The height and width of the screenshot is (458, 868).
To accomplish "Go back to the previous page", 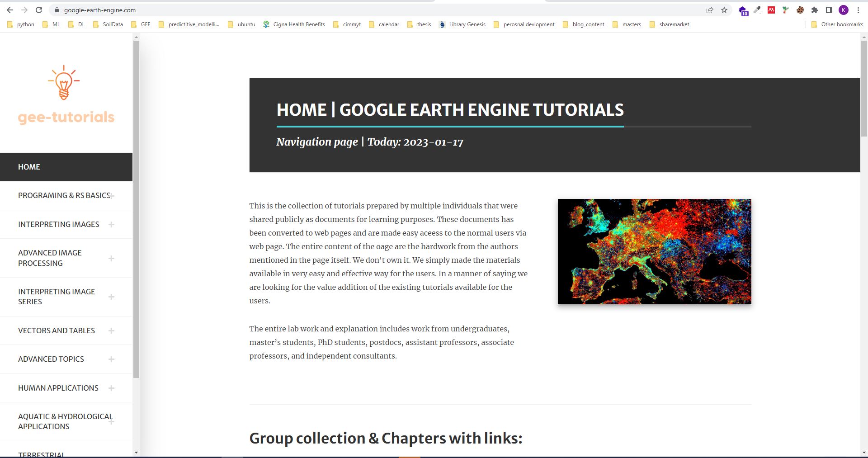I will pos(9,10).
